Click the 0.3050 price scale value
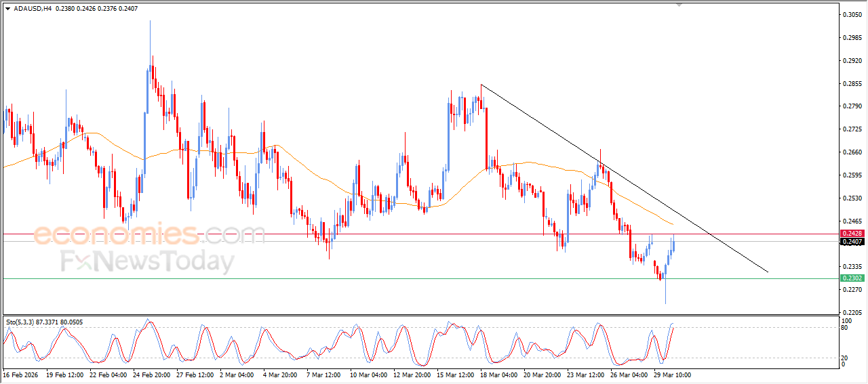Viewport: 868px width, 384px height. [850, 14]
